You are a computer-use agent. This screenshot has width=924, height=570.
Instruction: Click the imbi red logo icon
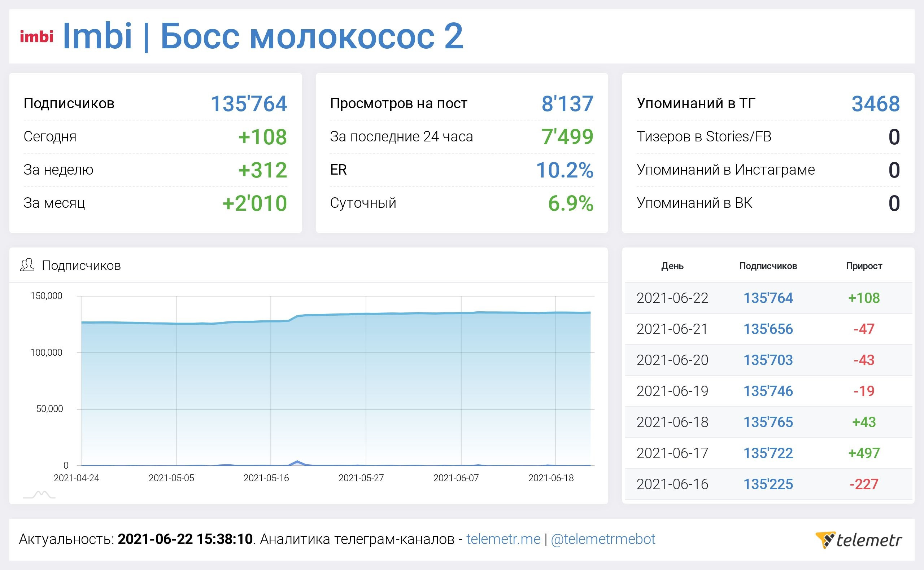(36, 36)
